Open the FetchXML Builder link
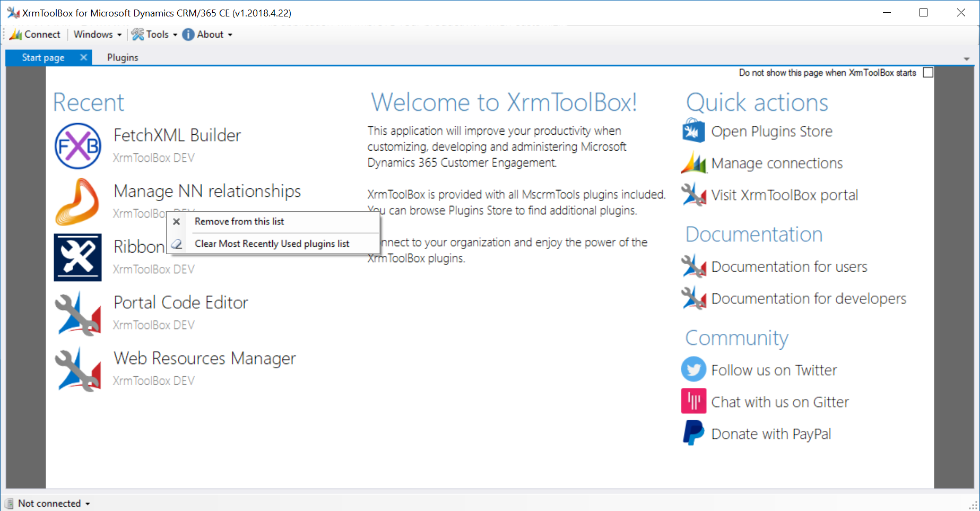This screenshot has height=511, width=980. click(x=177, y=135)
